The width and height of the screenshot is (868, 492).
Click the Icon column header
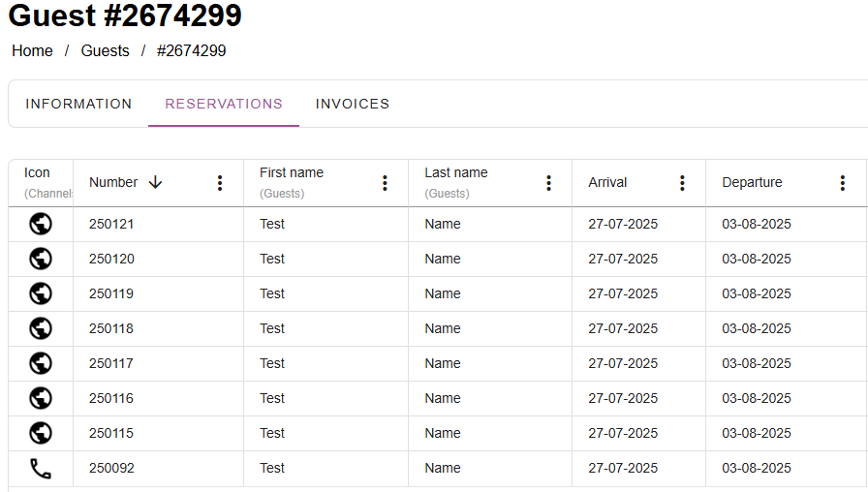click(x=37, y=173)
